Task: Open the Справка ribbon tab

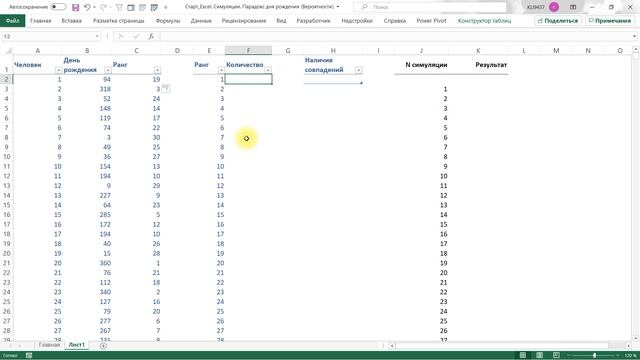Action: coord(395,21)
